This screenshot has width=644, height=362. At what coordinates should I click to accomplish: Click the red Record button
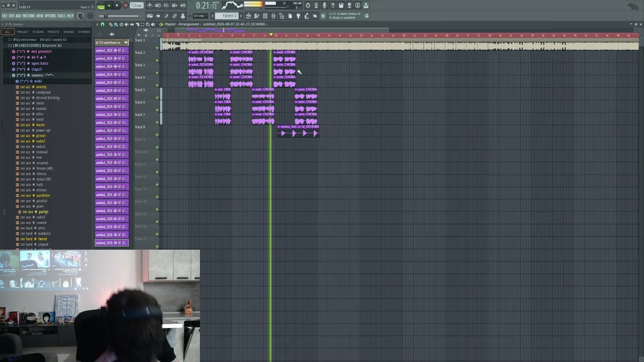(125, 6)
